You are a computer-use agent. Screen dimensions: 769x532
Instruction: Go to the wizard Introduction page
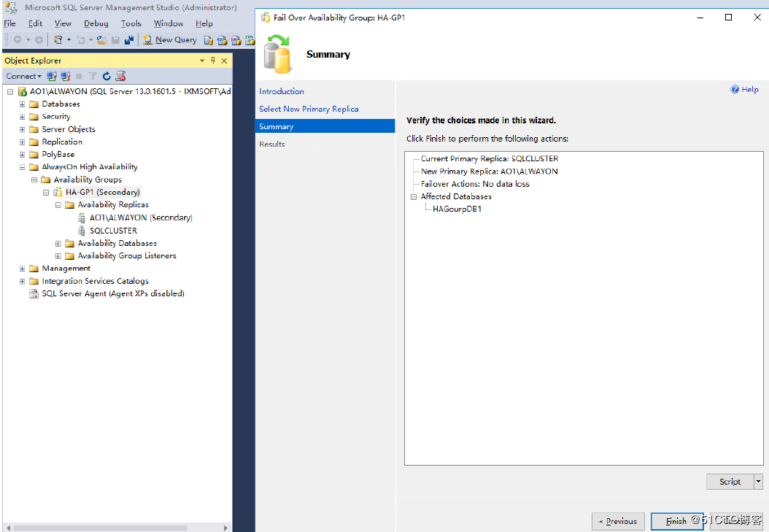(282, 91)
